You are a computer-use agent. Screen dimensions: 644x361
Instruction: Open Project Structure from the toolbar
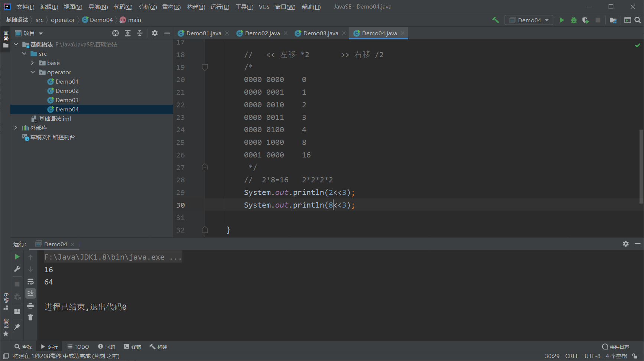(x=613, y=20)
